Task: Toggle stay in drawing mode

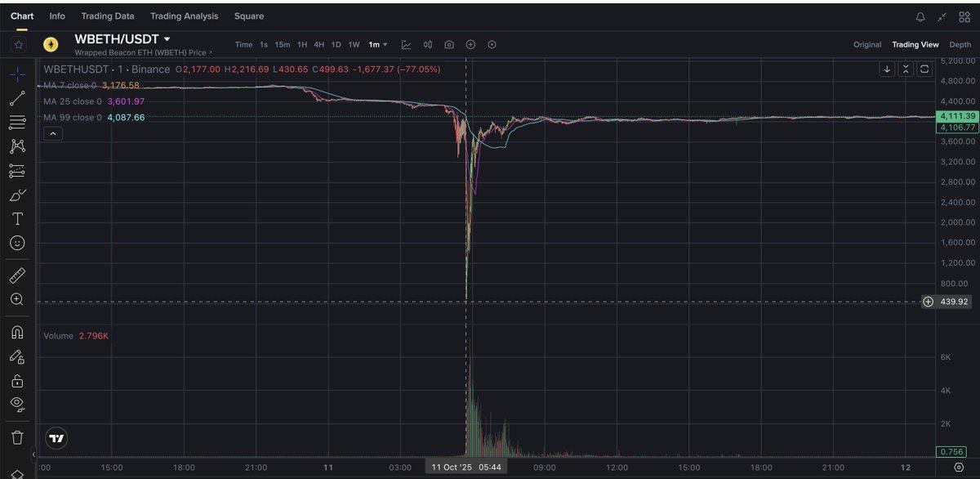Action: coord(17,356)
